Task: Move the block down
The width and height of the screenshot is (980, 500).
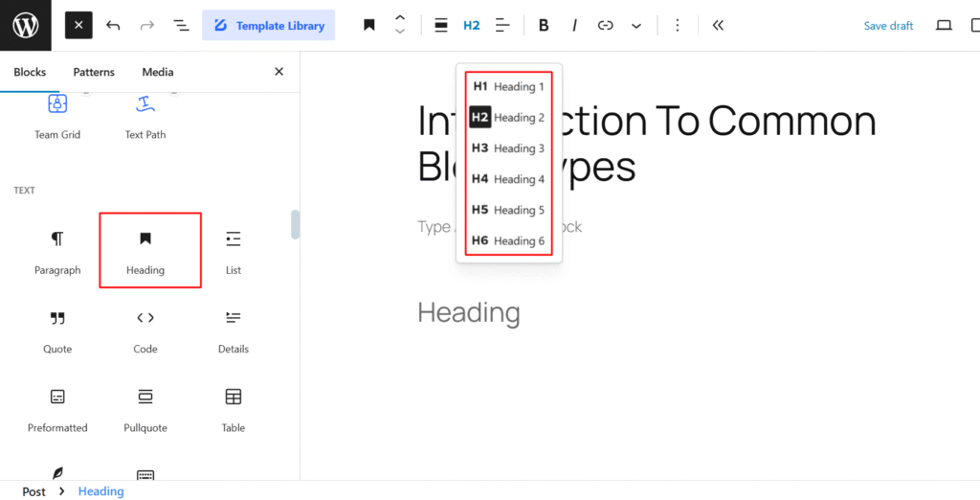Action: pyautogui.click(x=401, y=32)
